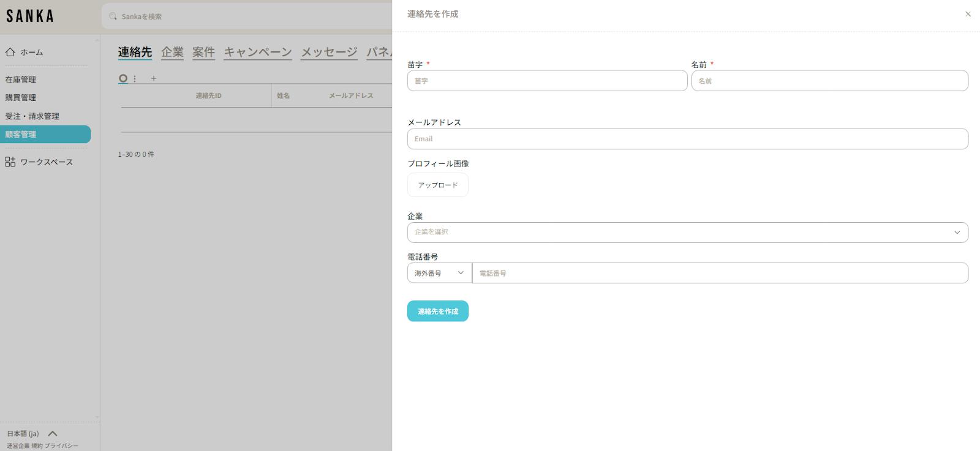The width and height of the screenshot is (980, 451).
Task: Click the search magnifier icon
Action: [113, 17]
